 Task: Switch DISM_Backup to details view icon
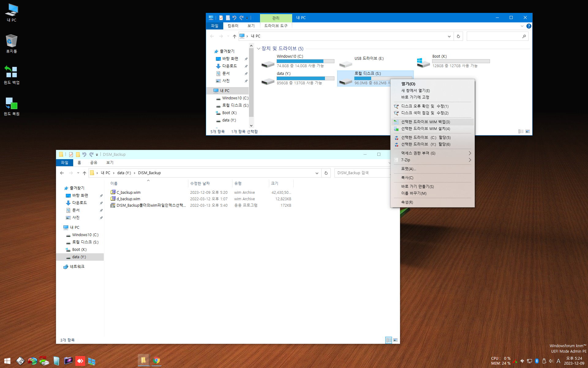[x=389, y=340]
